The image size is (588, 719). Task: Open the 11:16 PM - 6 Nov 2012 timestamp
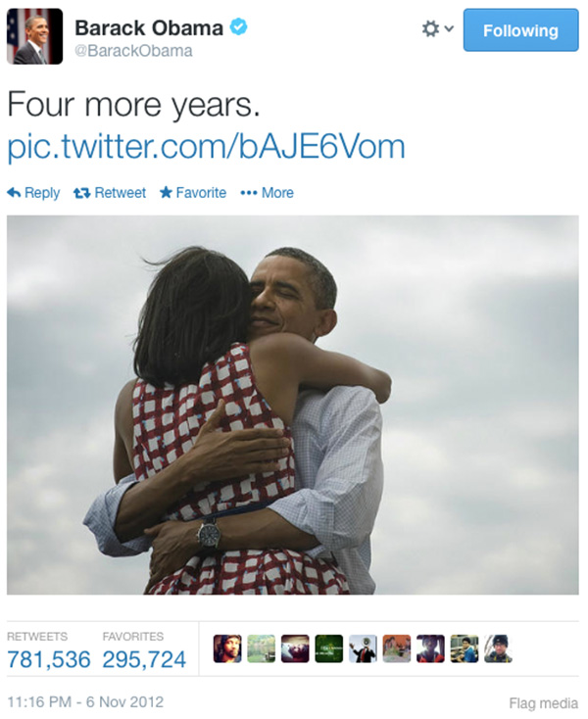(x=85, y=701)
